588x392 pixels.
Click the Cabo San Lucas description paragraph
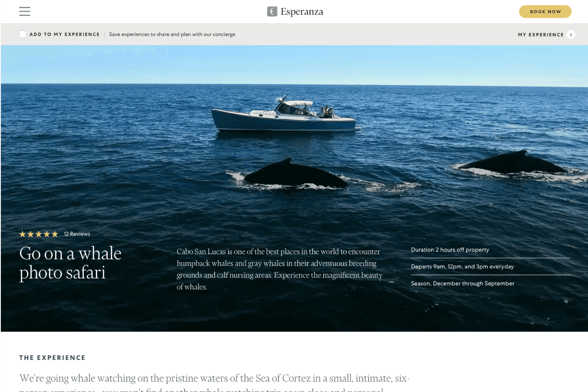click(280, 269)
